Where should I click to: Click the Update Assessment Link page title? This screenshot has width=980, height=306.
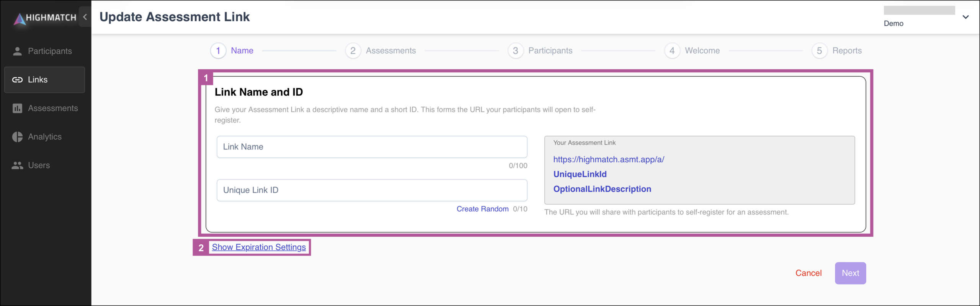click(175, 17)
